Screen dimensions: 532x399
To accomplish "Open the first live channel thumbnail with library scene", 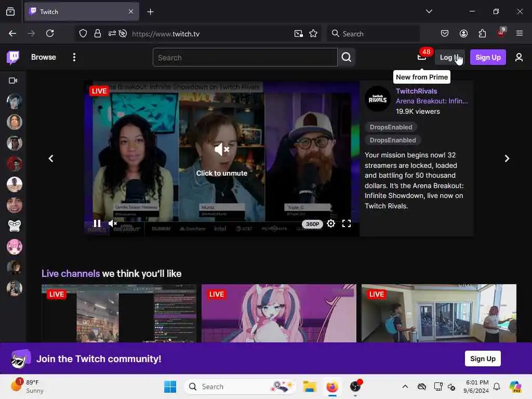I will point(119,313).
